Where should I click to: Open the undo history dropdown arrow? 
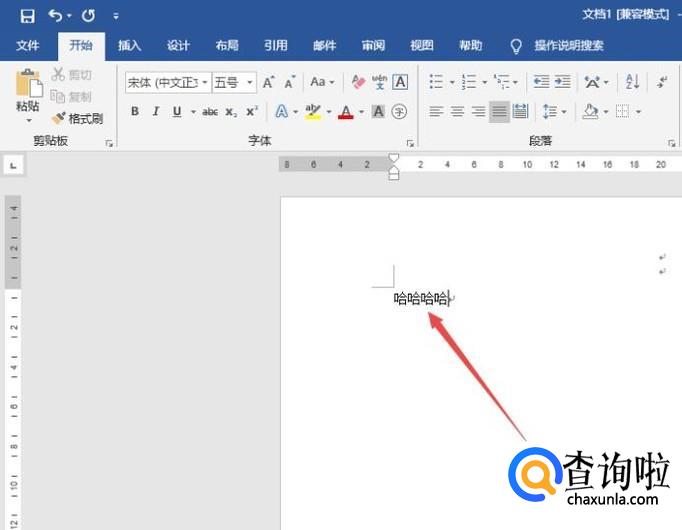pos(69,16)
